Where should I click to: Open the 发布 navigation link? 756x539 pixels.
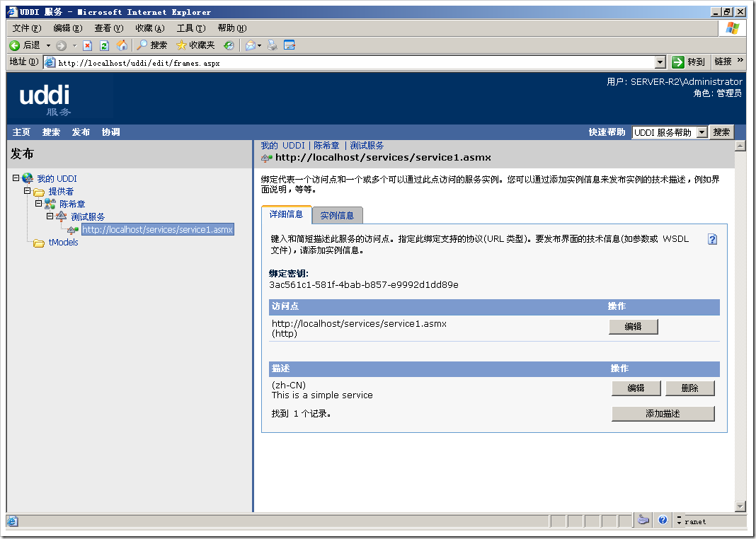pos(81,132)
